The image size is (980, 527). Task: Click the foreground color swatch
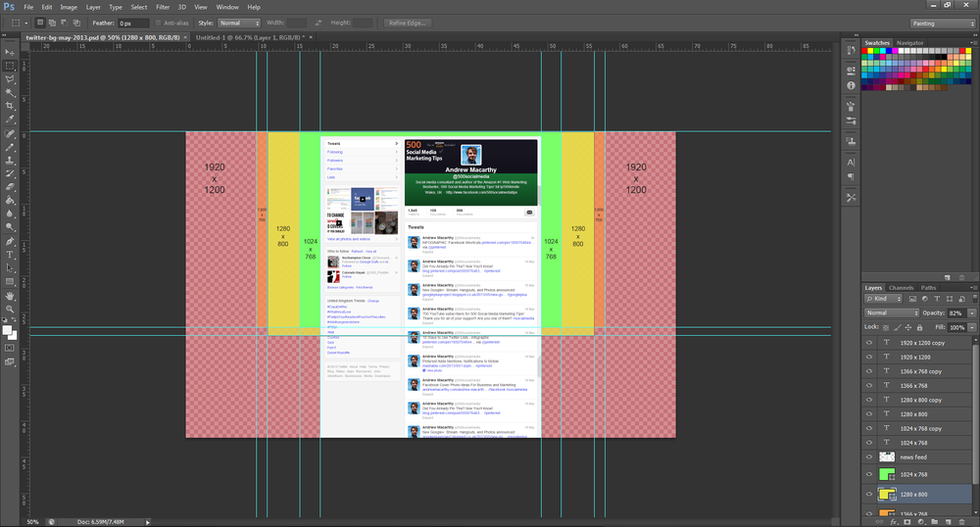pos(7,331)
